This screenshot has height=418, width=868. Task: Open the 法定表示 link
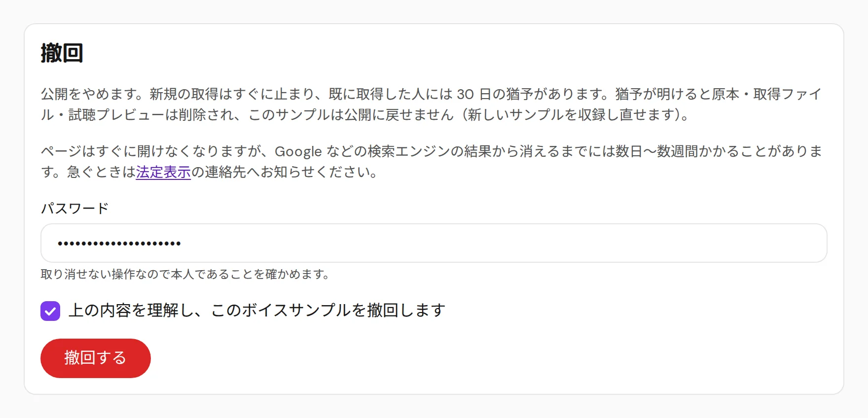(163, 172)
